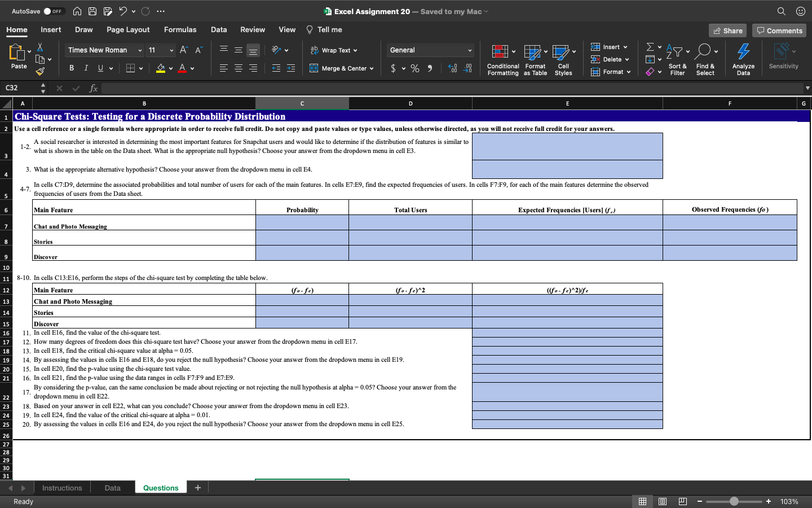
Task: Expand the Insert cells dropdown
Action: pos(625,47)
